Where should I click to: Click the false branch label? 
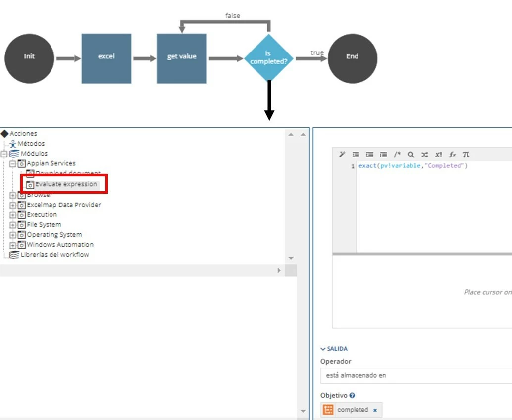coord(233,15)
